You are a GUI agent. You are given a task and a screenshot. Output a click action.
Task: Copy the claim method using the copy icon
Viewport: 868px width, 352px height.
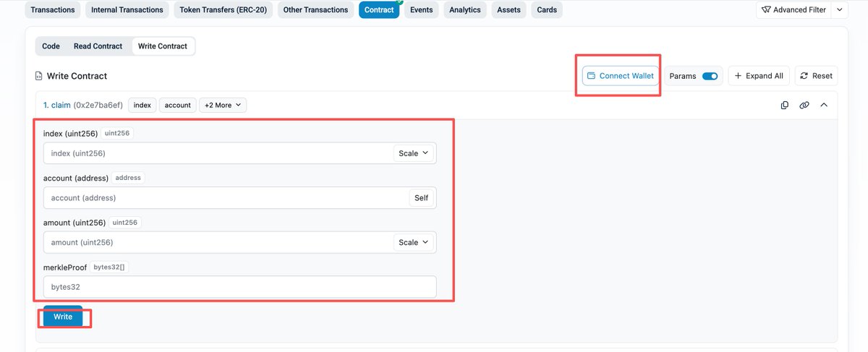click(x=785, y=105)
